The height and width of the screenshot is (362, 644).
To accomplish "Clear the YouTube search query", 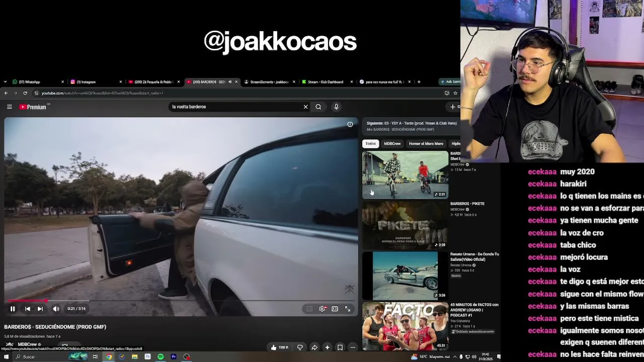I will 305,107.
